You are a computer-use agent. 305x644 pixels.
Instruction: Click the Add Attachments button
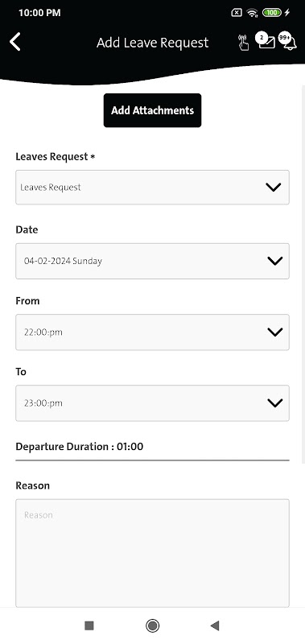tap(152, 110)
